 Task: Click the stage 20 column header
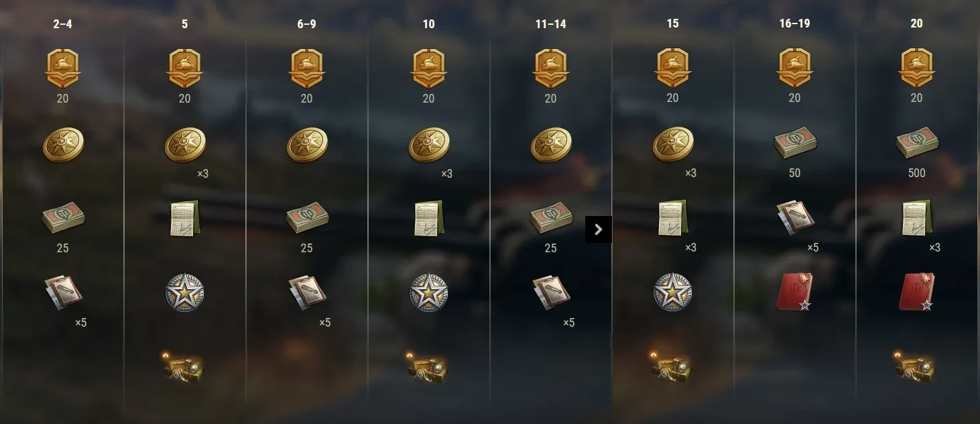click(917, 23)
